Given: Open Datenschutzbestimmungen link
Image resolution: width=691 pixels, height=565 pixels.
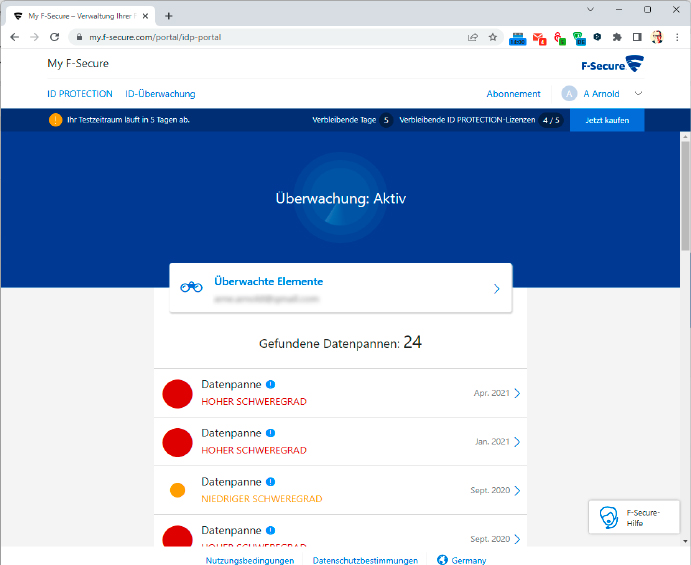Looking at the screenshot, I should [365, 560].
